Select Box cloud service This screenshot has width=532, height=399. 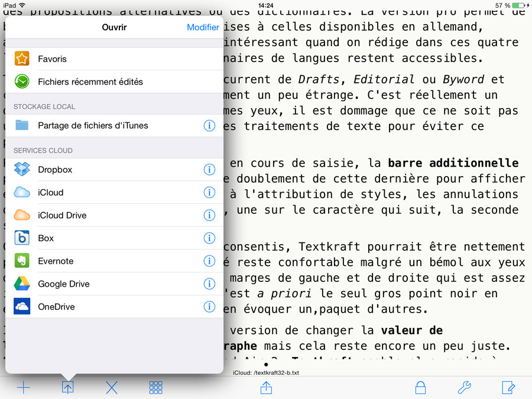114,238
